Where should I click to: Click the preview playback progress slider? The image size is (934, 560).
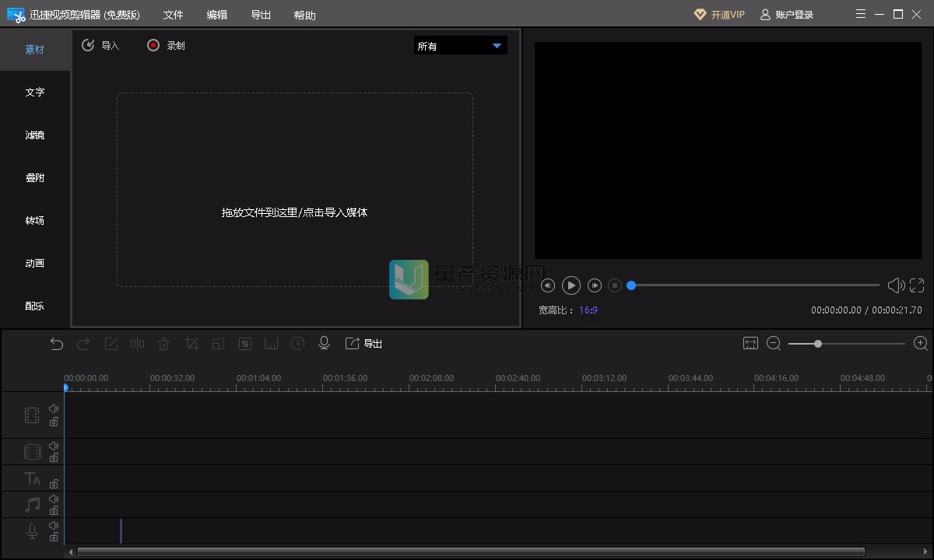coord(754,285)
